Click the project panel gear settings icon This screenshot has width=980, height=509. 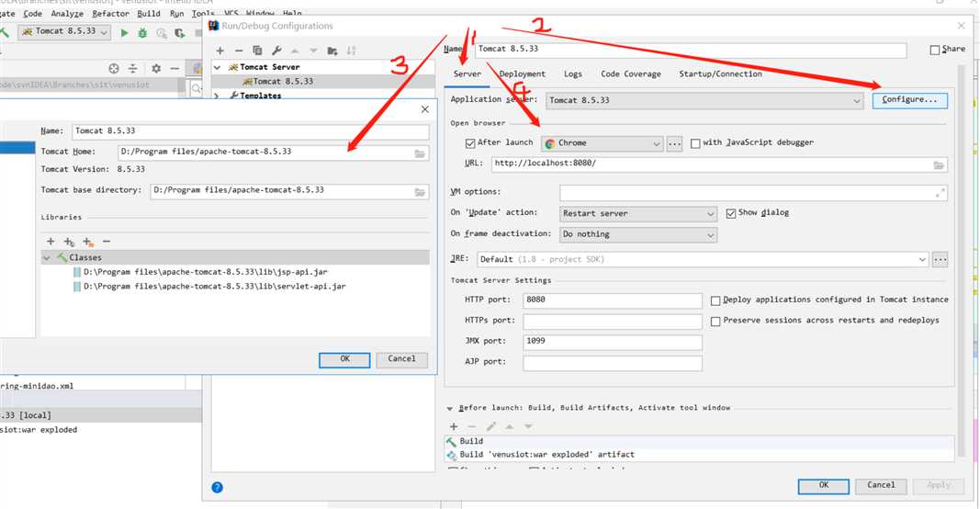coord(155,68)
